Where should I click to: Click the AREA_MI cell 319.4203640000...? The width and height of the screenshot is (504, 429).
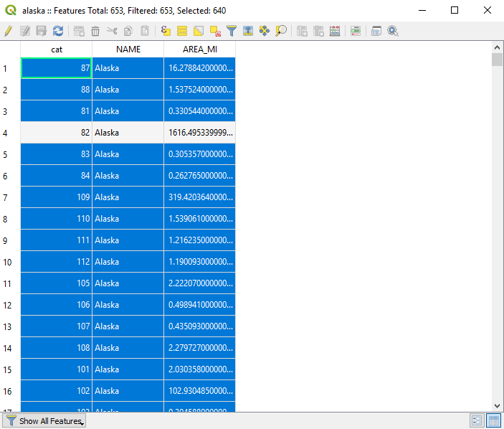click(x=199, y=197)
